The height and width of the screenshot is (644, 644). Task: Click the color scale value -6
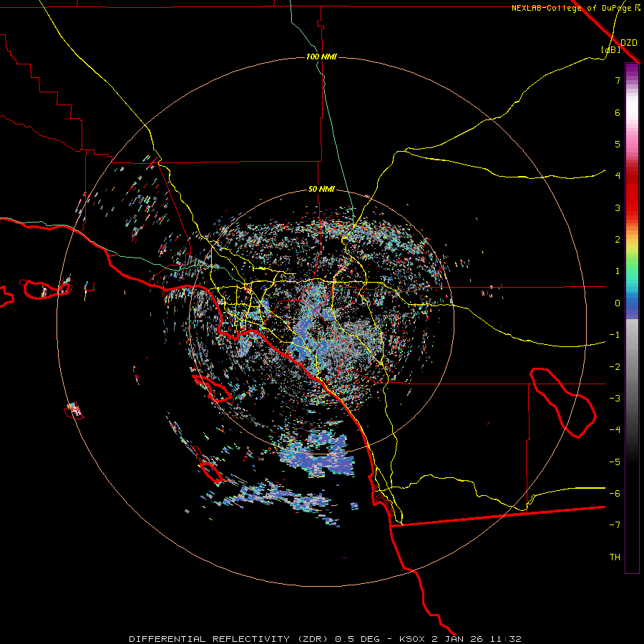point(615,494)
